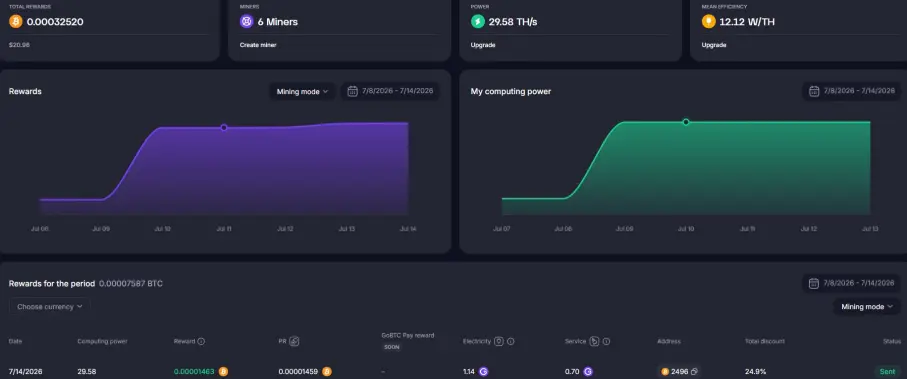The height and width of the screenshot is (379, 907).
Task: Click the SOON badge under GoBTC Pay reward
Action: (x=392, y=347)
